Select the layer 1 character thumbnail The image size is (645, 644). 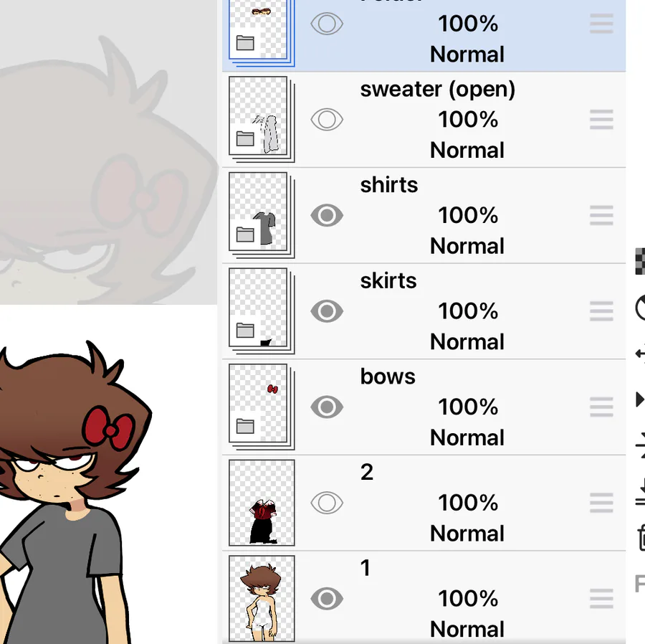pos(262,598)
